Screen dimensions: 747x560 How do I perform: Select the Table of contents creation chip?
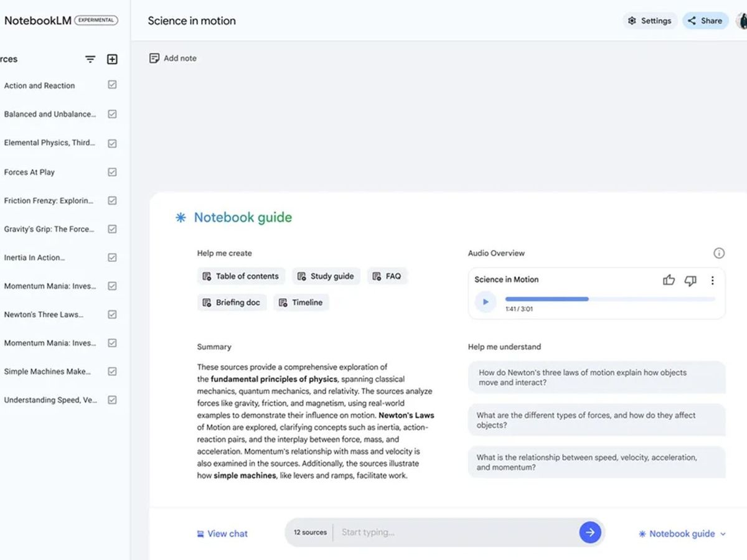point(241,276)
